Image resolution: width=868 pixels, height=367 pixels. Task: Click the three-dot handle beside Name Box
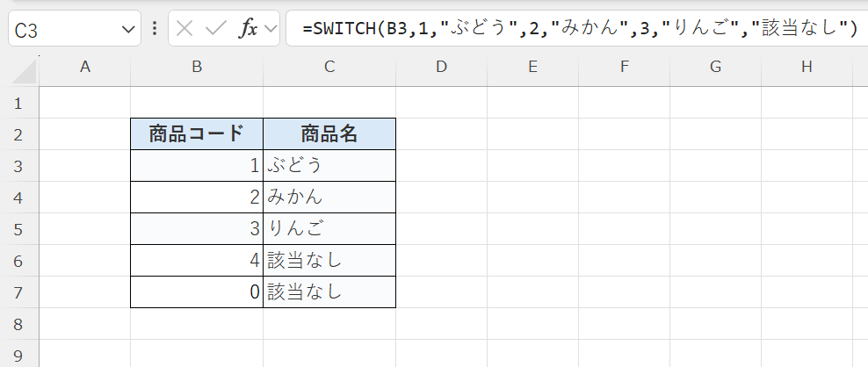point(155,28)
